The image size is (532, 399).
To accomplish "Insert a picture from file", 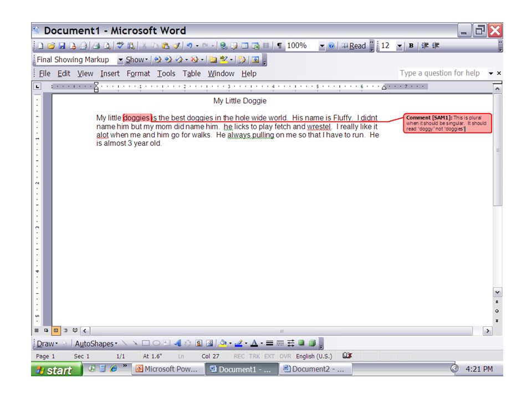I will tap(209, 344).
